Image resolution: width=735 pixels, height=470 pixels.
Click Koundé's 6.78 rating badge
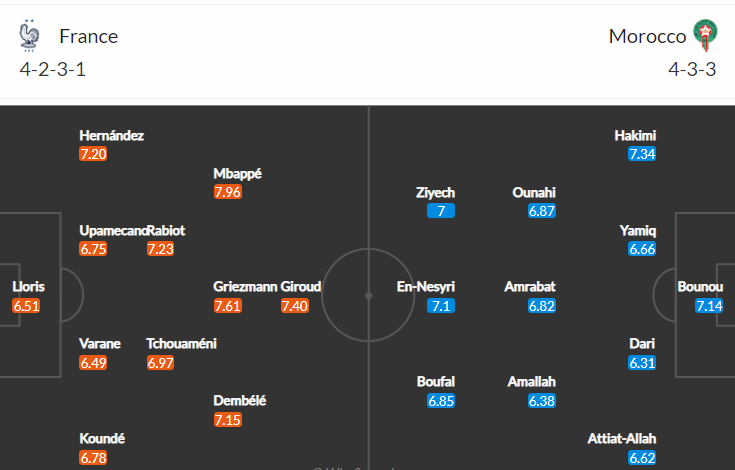click(93, 458)
